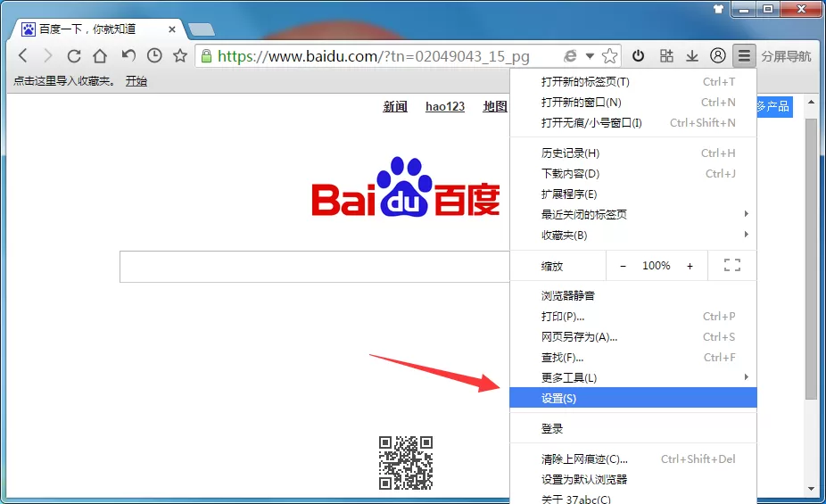Screen dimensions: 826x504
Task: Open the apps grid icon
Action: pyautogui.click(x=666, y=55)
